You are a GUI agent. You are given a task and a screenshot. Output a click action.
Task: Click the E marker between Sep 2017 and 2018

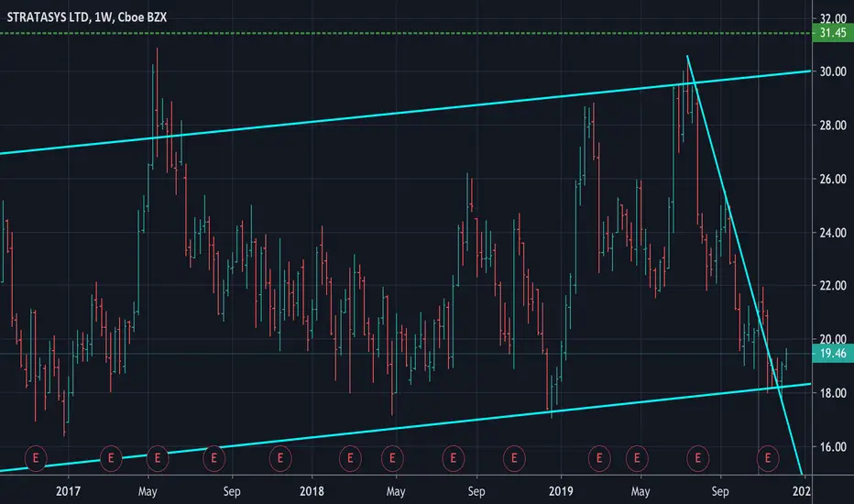coord(280,458)
